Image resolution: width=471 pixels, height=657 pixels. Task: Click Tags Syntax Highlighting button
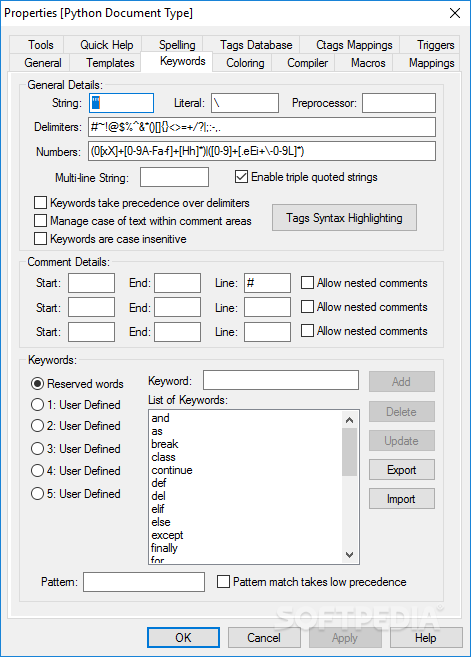click(x=344, y=218)
